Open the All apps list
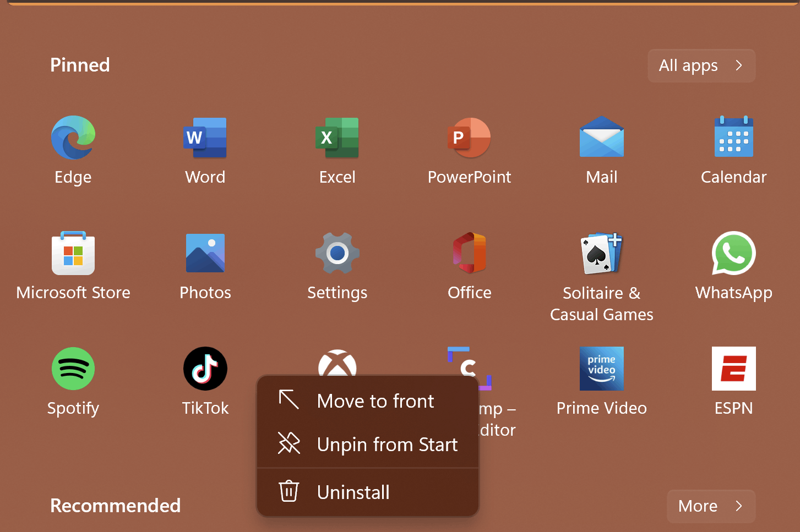This screenshot has width=800, height=532. 701,65
